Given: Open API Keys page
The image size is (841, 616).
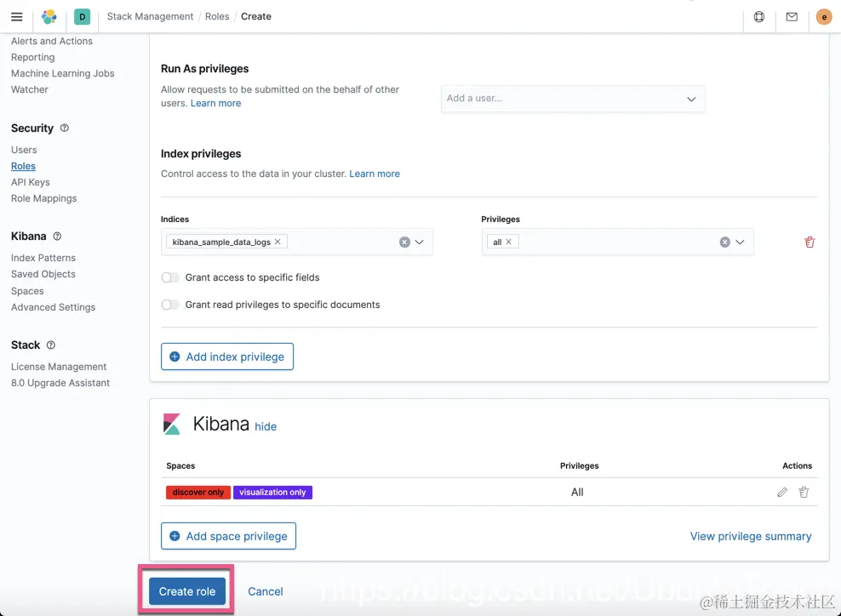Looking at the screenshot, I should [30, 182].
